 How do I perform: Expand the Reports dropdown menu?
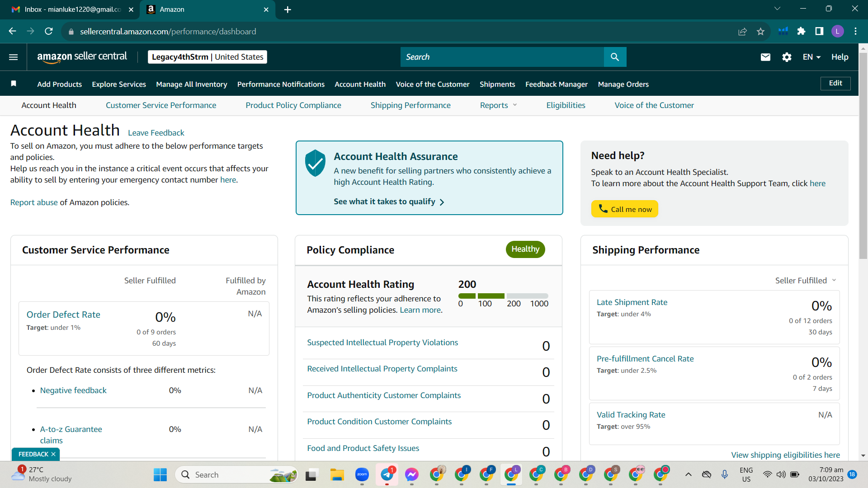pyautogui.click(x=498, y=105)
